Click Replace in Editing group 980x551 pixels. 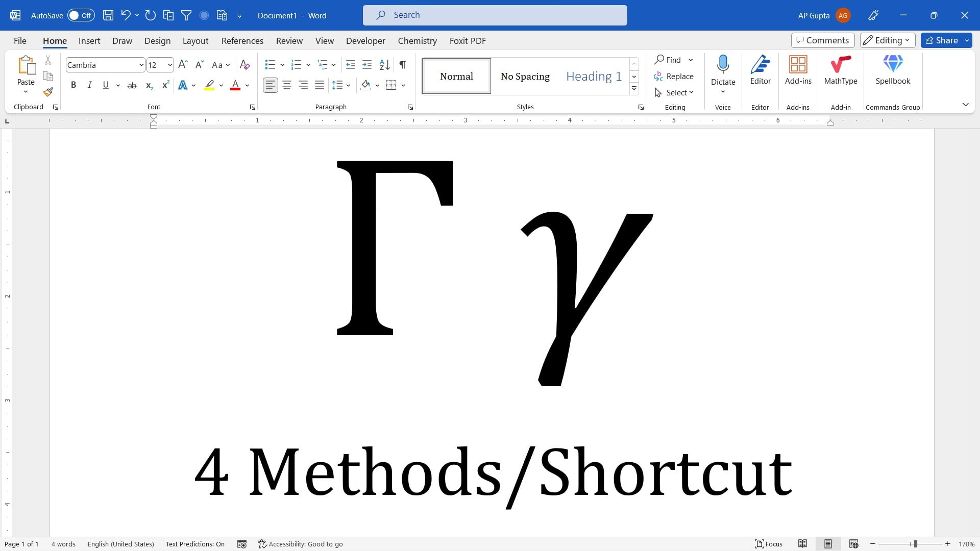click(674, 76)
